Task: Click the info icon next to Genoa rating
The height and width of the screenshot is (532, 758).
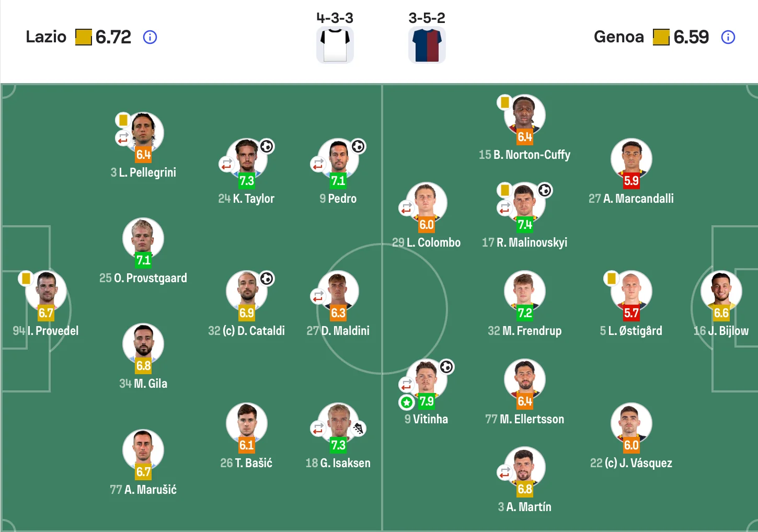Action: pos(728,37)
